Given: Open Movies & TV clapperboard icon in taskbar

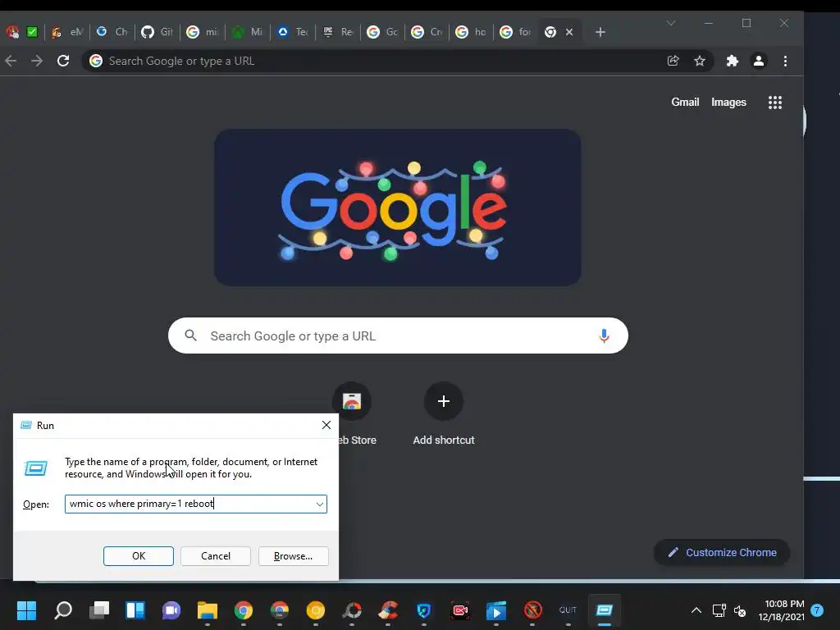Looking at the screenshot, I should (496, 610).
